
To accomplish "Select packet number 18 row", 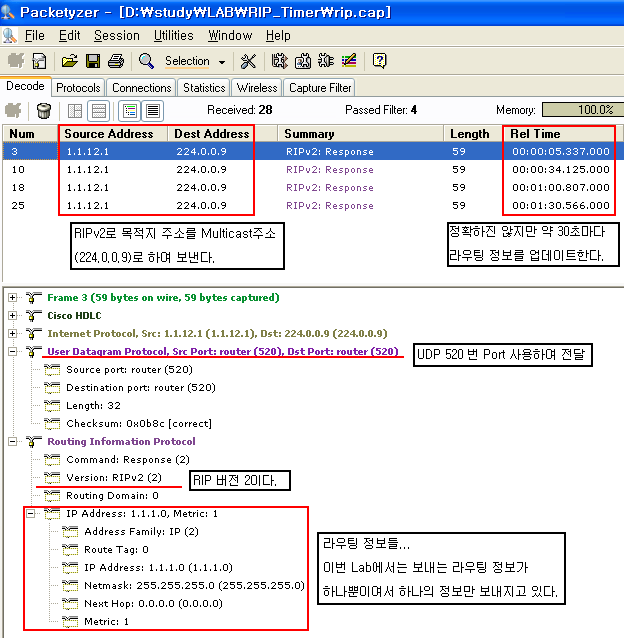I will point(313,188).
